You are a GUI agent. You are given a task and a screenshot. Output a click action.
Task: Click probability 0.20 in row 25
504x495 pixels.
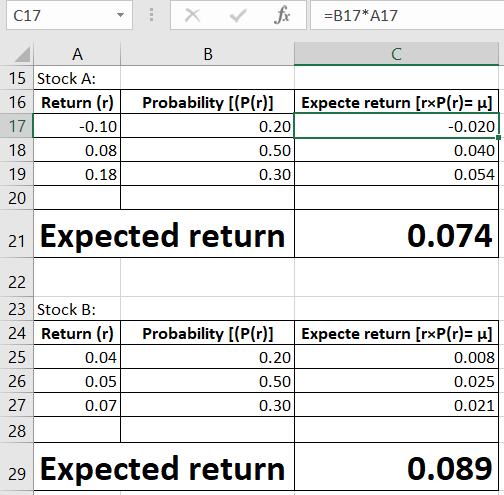207,357
